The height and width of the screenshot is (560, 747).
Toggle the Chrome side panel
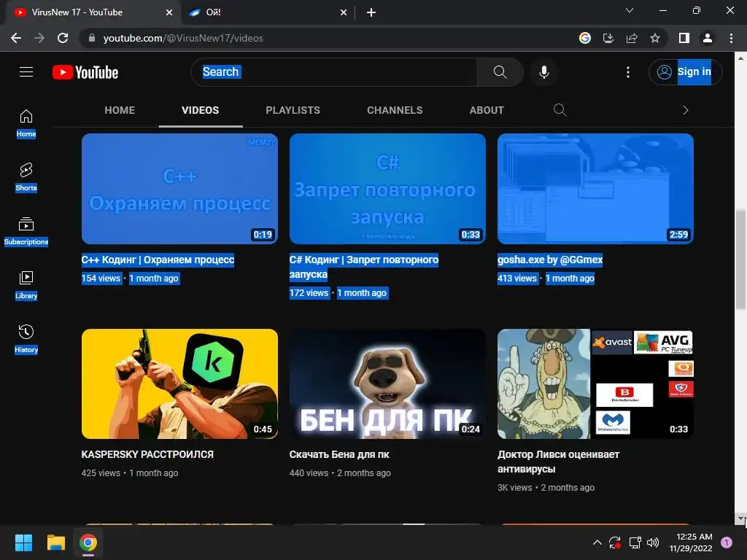[684, 38]
